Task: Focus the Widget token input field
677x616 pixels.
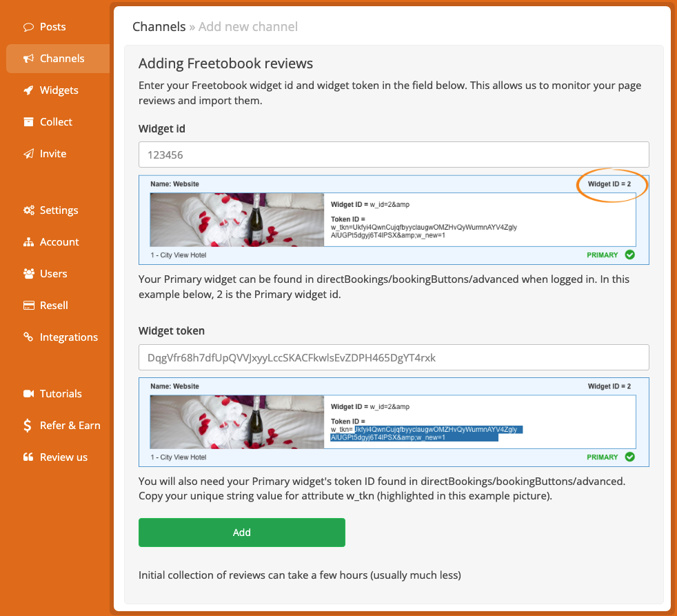Action: (394, 357)
